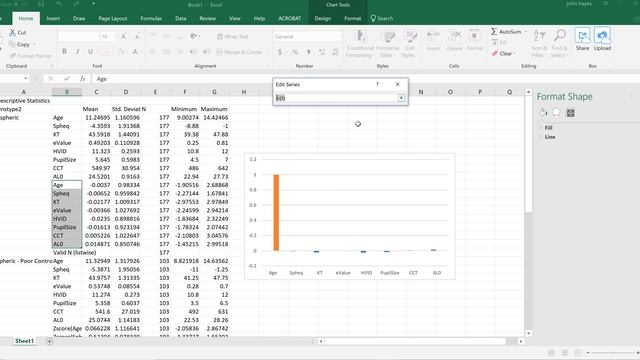Open the Format as Table gallery
Screen dimensions: 640x360
[388, 43]
